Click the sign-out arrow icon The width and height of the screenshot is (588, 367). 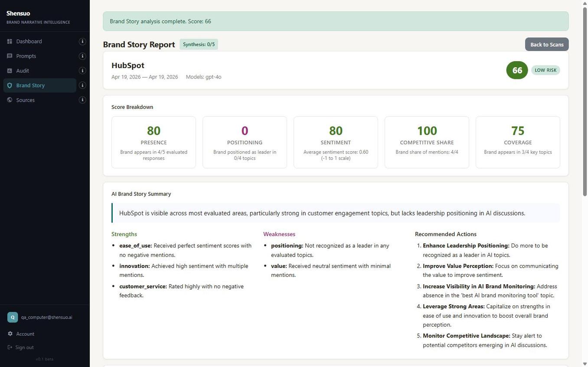[9, 347]
